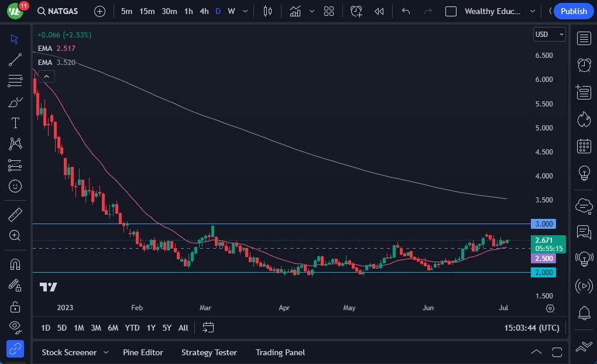Open the layout templates grid icon
Image resolution: width=597 pixels, height=364 pixels.
(328, 12)
